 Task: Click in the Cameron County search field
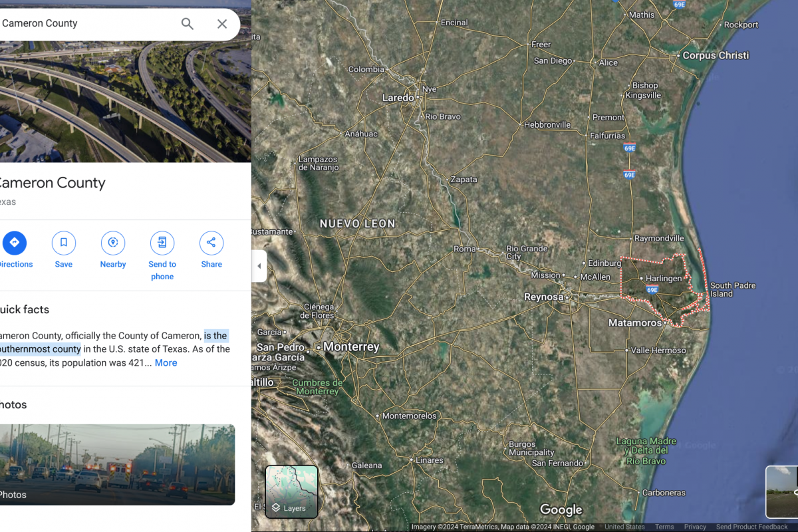pyautogui.click(x=86, y=24)
